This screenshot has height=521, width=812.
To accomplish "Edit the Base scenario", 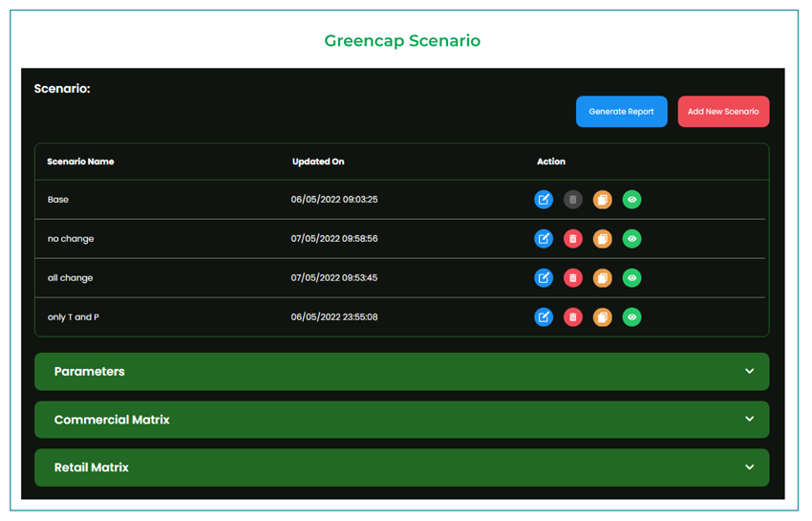I will (544, 200).
